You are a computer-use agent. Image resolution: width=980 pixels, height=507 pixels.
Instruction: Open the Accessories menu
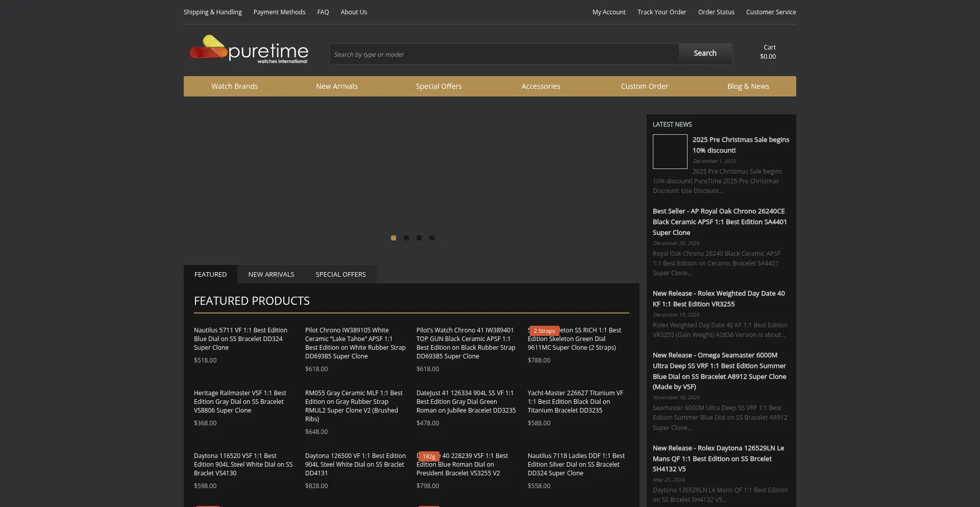tap(541, 86)
